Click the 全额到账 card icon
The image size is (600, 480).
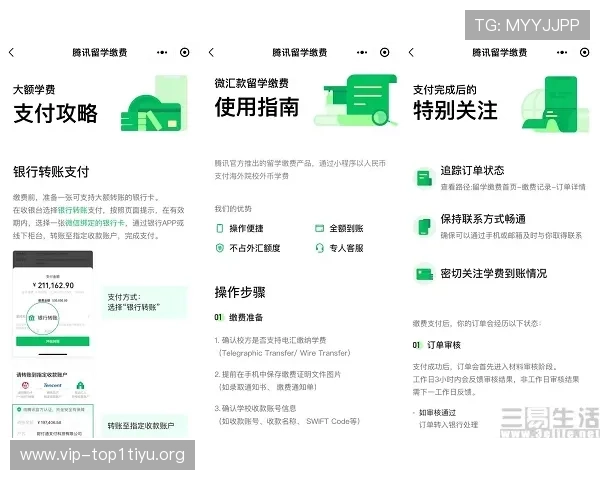coord(319,229)
